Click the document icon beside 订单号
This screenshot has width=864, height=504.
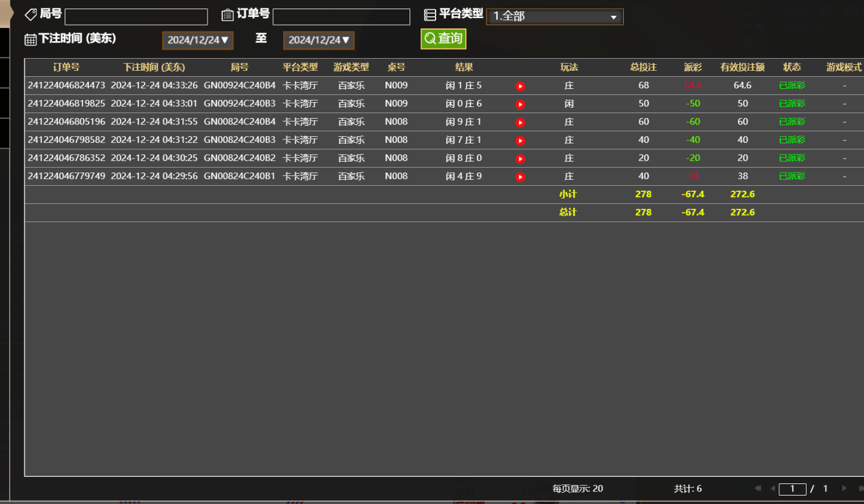pos(228,14)
